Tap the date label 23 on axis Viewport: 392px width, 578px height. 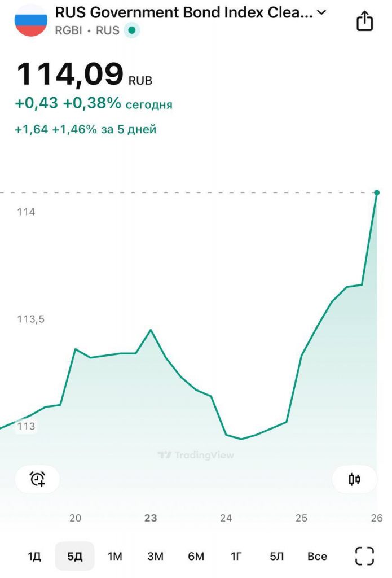point(151,518)
